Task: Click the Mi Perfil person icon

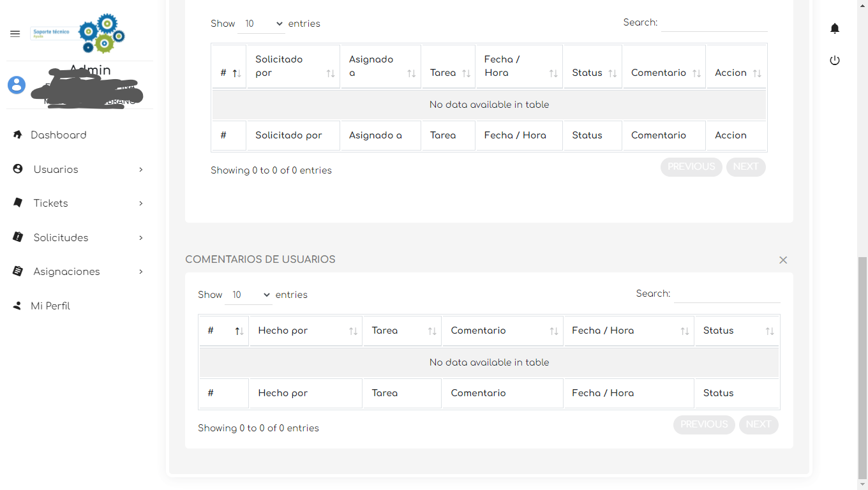Action: click(17, 306)
